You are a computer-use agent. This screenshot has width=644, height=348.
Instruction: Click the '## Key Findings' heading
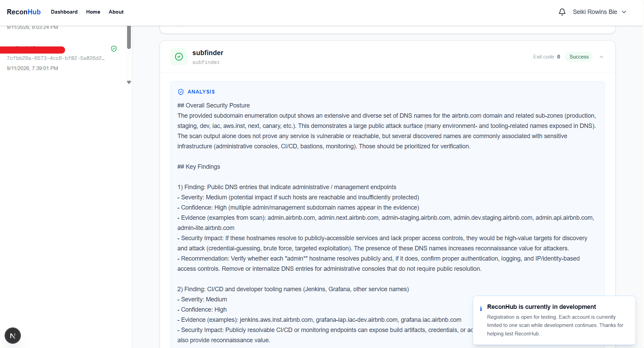coord(199,167)
